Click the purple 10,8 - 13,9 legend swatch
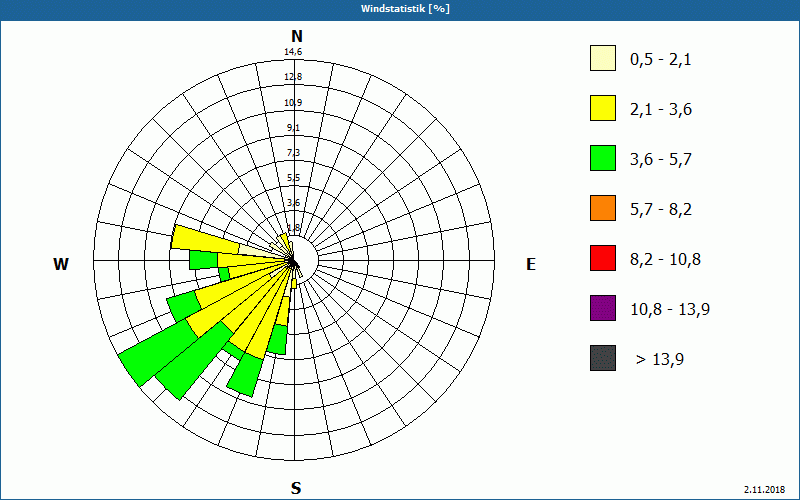 [603, 308]
